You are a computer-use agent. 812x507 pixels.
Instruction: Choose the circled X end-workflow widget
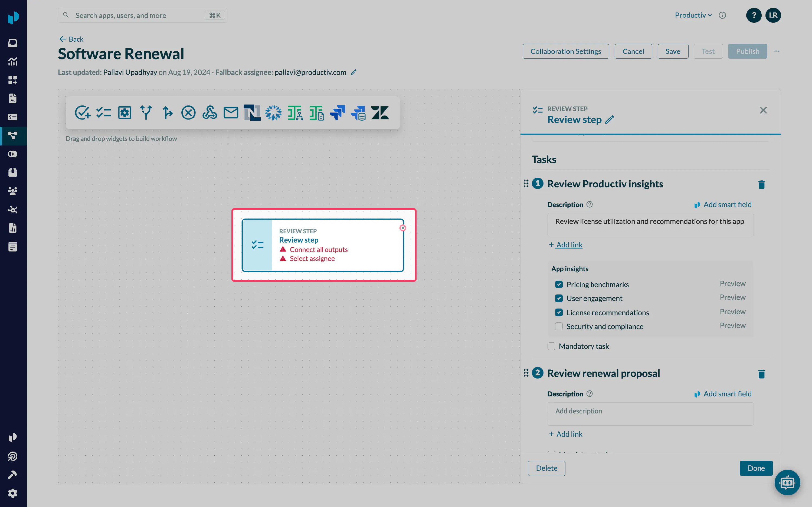click(x=188, y=113)
